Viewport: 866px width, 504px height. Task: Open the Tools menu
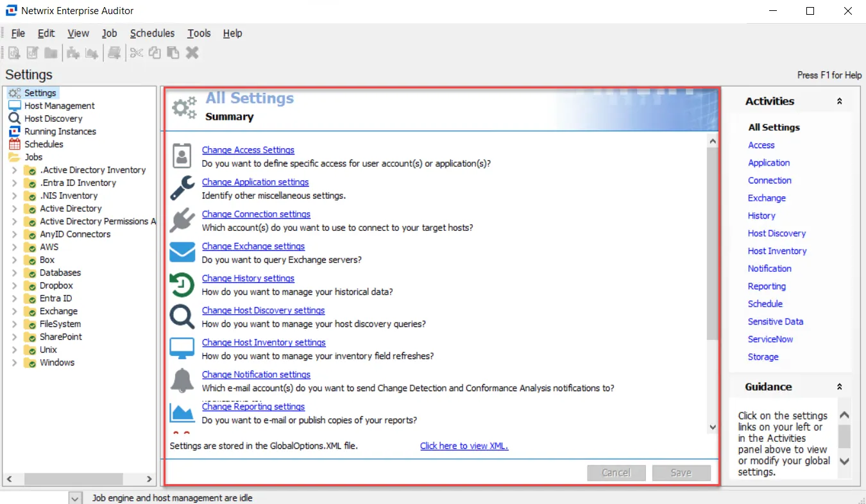pos(199,33)
